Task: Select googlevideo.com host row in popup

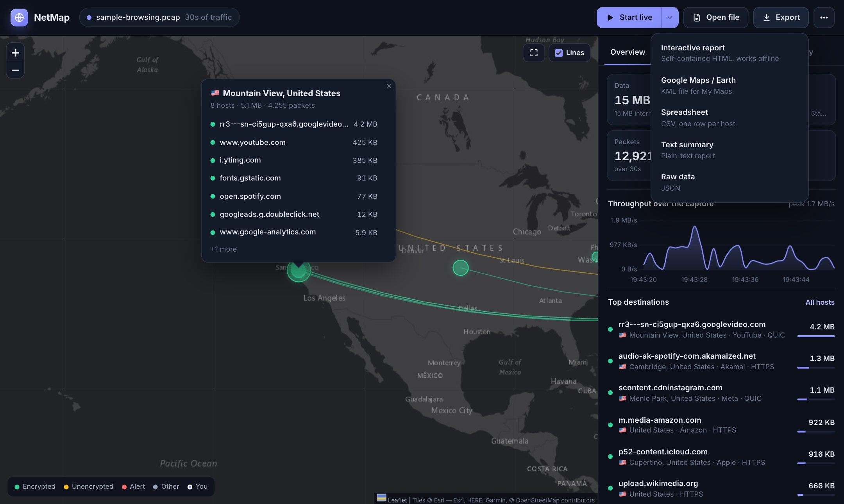Action: click(294, 124)
